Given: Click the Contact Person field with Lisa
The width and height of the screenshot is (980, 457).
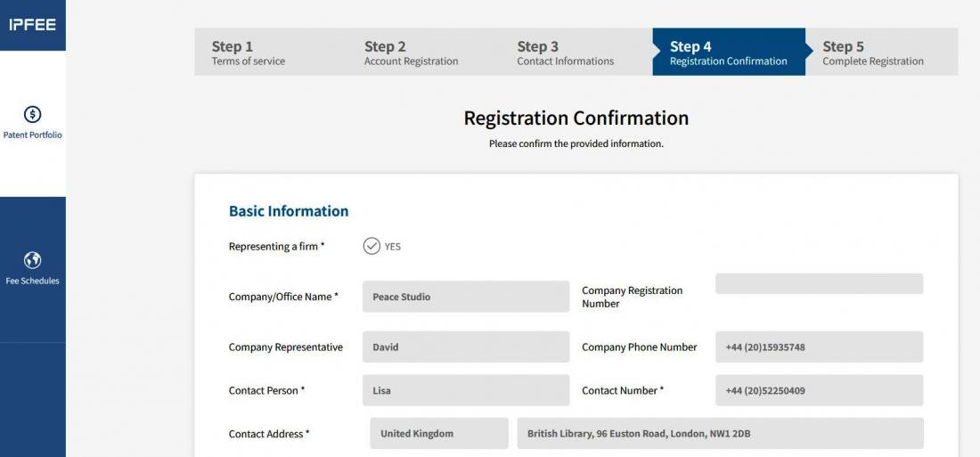Looking at the screenshot, I should click(465, 390).
